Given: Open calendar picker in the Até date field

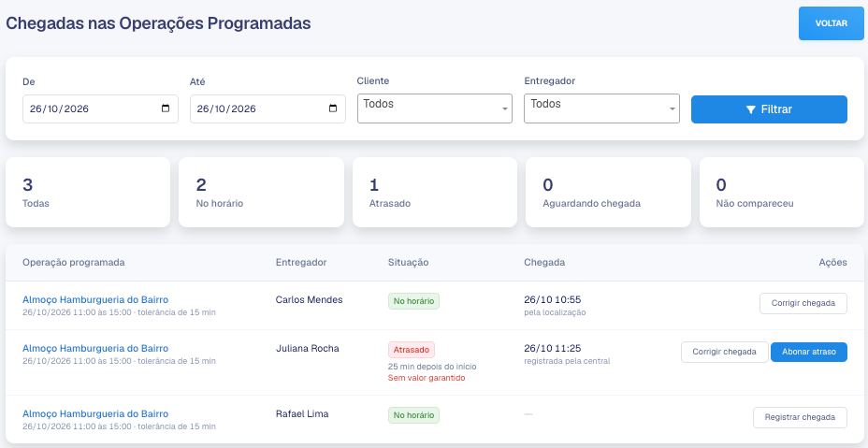Looking at the screenshot, I should pyautogui.click(x=333, y=108).
